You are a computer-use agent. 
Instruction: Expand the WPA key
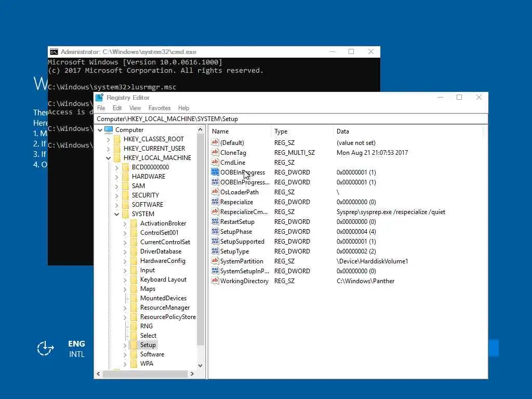click(125, 364)
